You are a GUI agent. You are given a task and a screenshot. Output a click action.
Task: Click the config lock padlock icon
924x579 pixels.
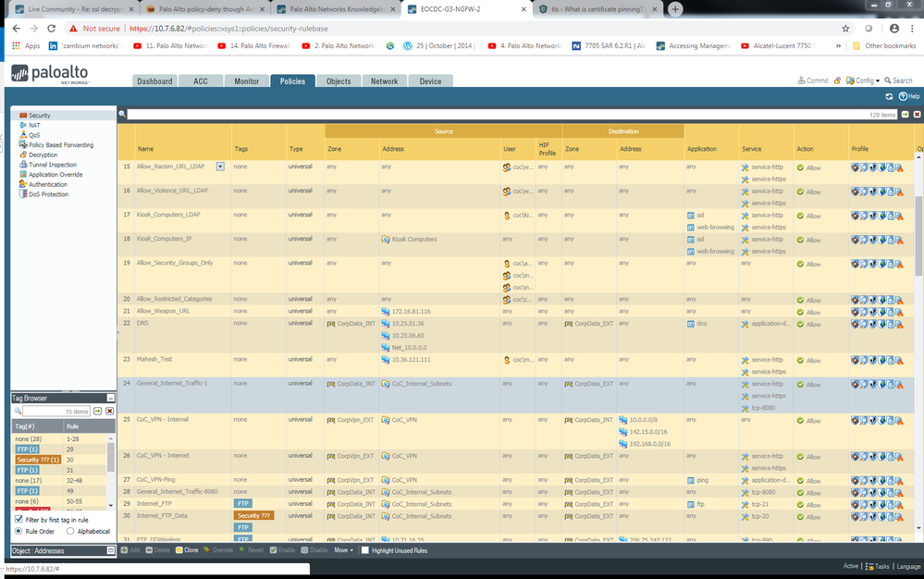(837, 80)
